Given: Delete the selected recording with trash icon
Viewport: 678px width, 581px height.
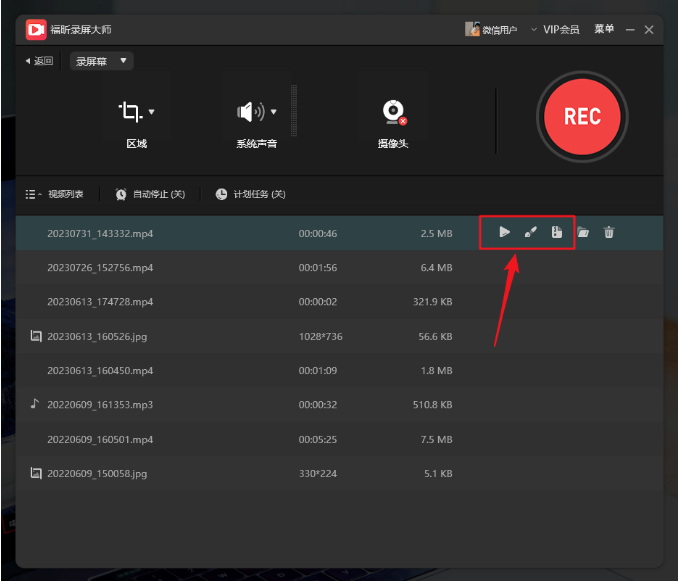Looking at the screenshot, I should click(x=609, y=233).
